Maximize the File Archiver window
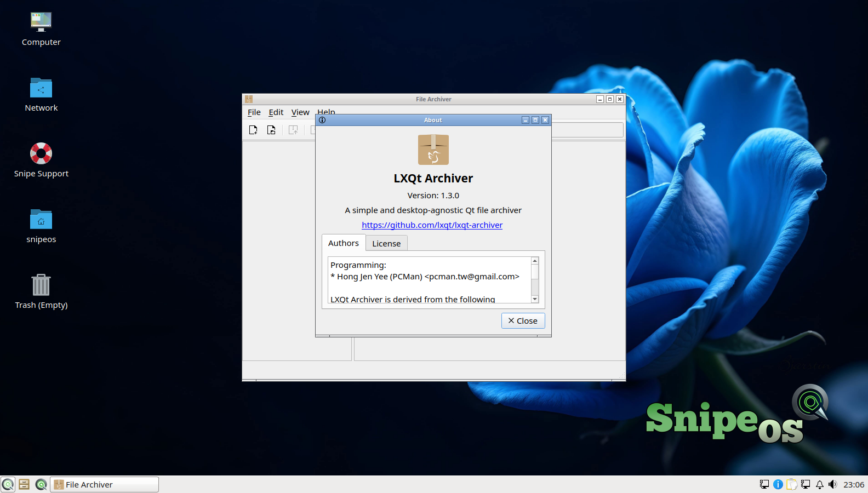 click(x=610, y=99)
